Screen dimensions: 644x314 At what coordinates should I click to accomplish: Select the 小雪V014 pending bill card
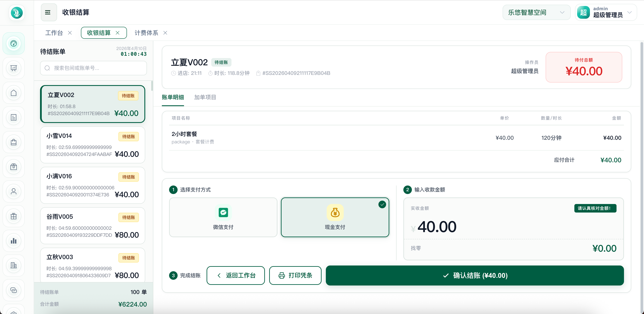(x=92, y=145)
